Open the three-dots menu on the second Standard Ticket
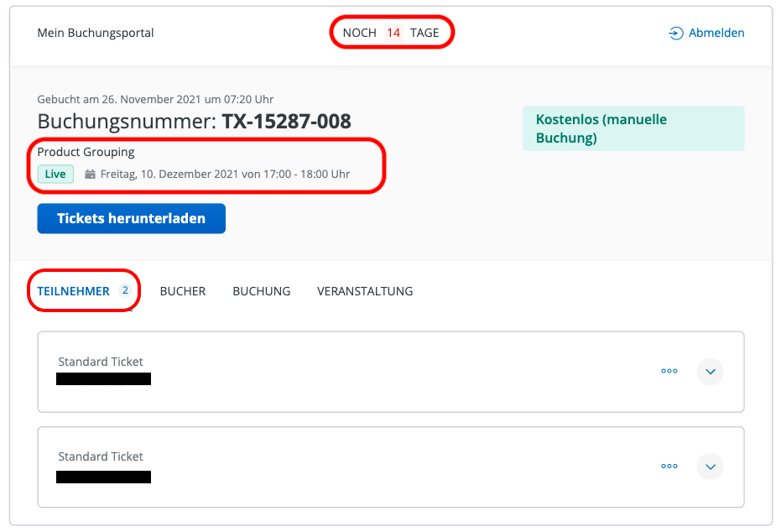Screen dimensions: 781x532 point(669,466)
